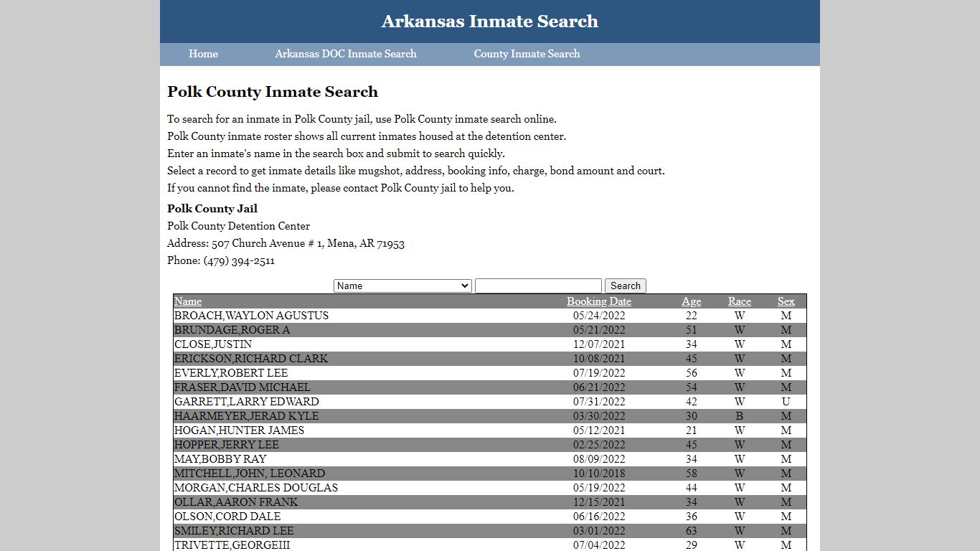
Task: Open the Home navigation link
Action: tap(203, 54)
